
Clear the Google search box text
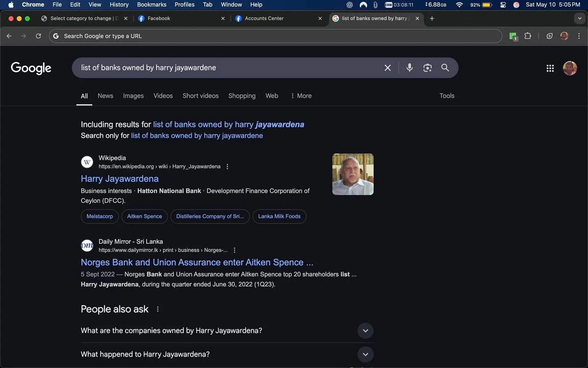pos(387,68)
